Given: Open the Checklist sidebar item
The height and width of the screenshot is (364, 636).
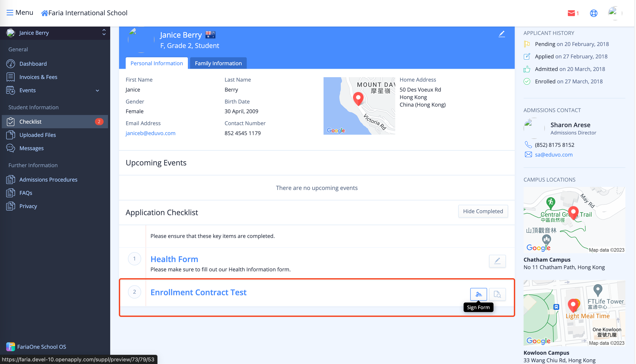Looking at the screenshot, I should pyautogui.click(x=30, y=121).
